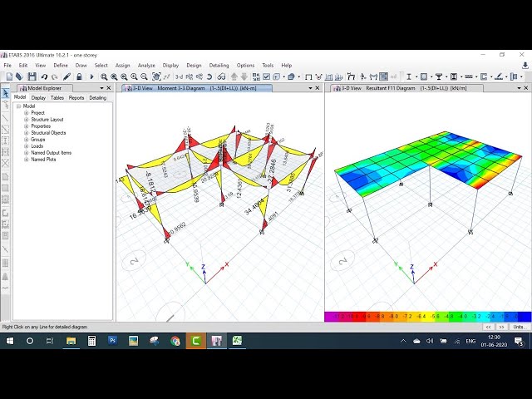
Task: Click the zoom out magnifier icon
Action: (144, 77)
